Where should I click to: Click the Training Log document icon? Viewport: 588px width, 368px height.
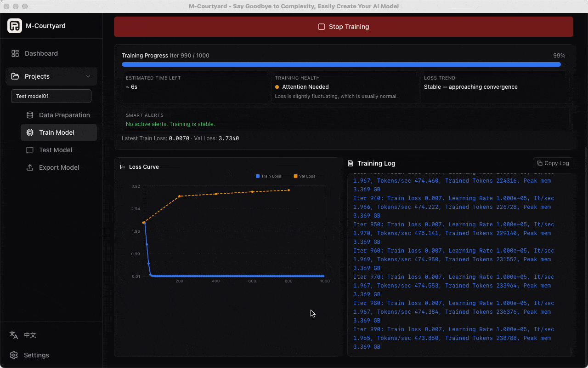[x=352, y=163]
